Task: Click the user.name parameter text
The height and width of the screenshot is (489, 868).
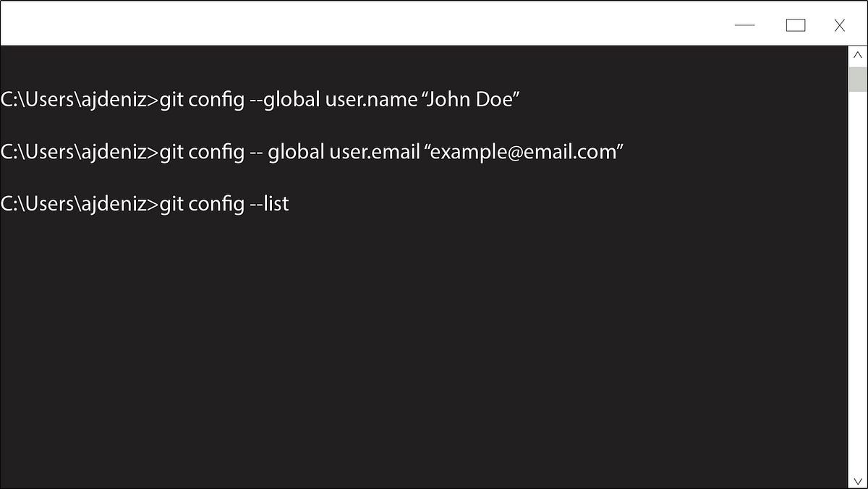Action: click(370, 99)
